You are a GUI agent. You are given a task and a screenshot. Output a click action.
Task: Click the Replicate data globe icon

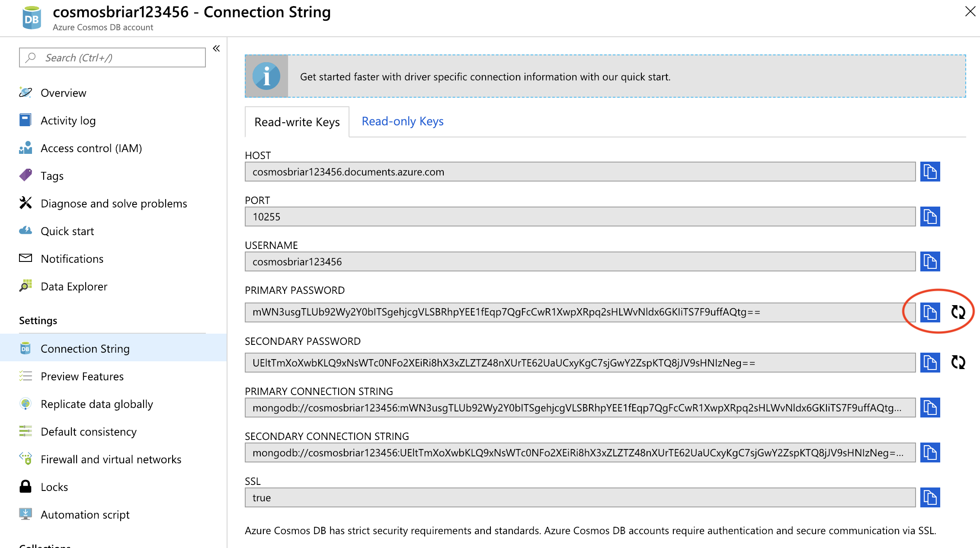click(26, 403)
